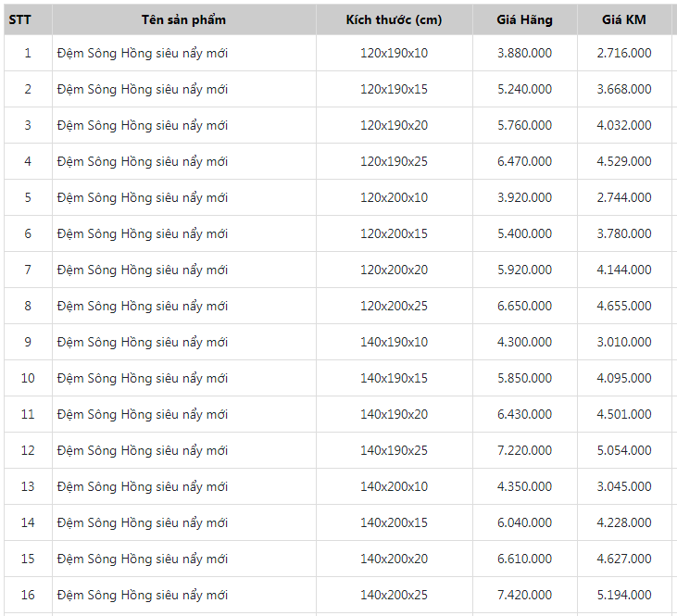The height and width of the screenshot is (616, 677).
Task: Select the list price 6.430.000
Action: (524, 414)
